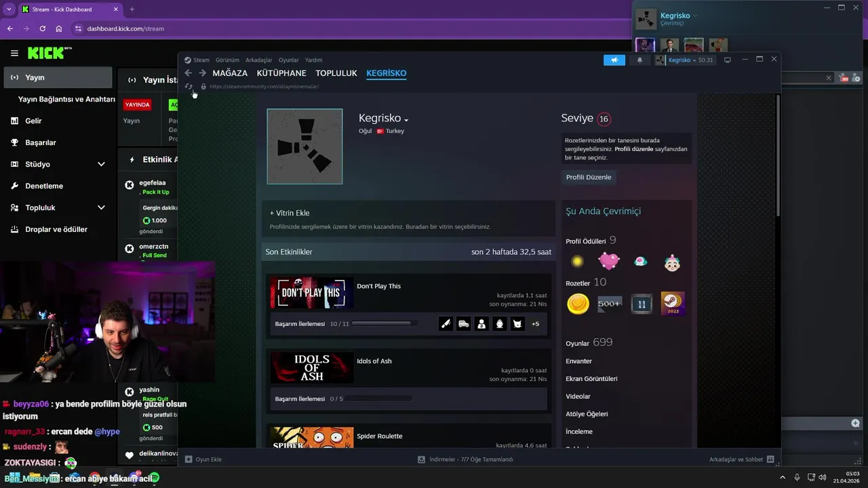
Task: Open the Görünüm menu
Action: (227, 60)
